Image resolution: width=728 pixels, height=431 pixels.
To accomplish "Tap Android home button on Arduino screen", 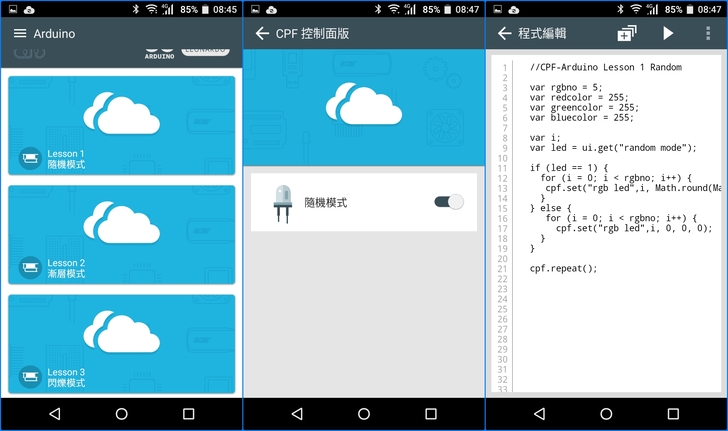I will coord(122,414).
